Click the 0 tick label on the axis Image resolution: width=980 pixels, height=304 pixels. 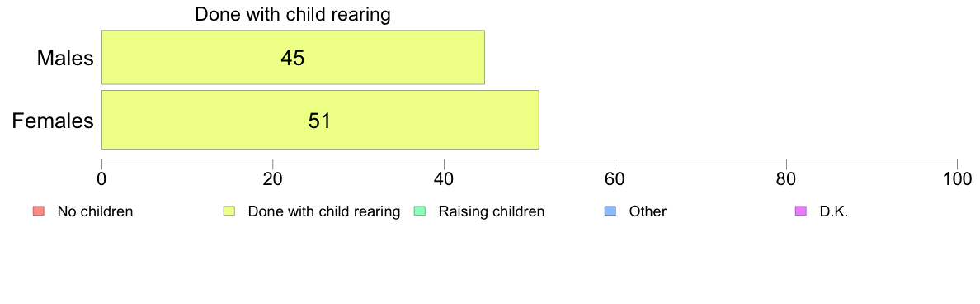pos(101,178)
